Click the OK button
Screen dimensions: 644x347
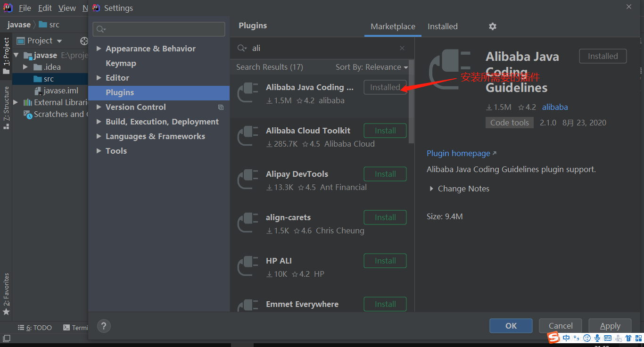(x=511, y=326)
